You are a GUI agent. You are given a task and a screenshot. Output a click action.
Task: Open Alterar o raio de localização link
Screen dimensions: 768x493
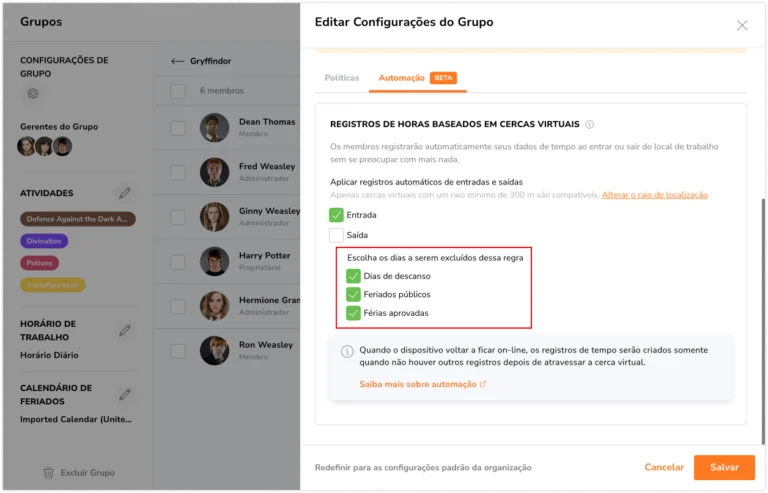click(x=654, y=195)
